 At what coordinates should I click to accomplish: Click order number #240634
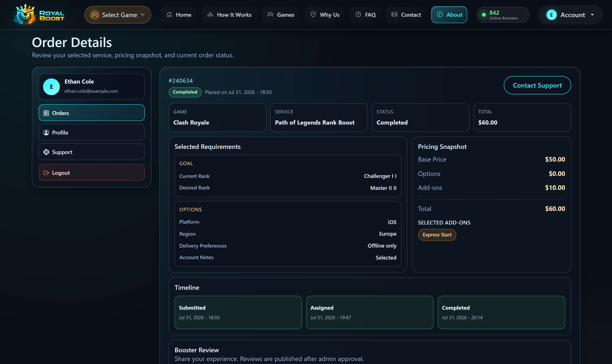(x=181, y=81)
